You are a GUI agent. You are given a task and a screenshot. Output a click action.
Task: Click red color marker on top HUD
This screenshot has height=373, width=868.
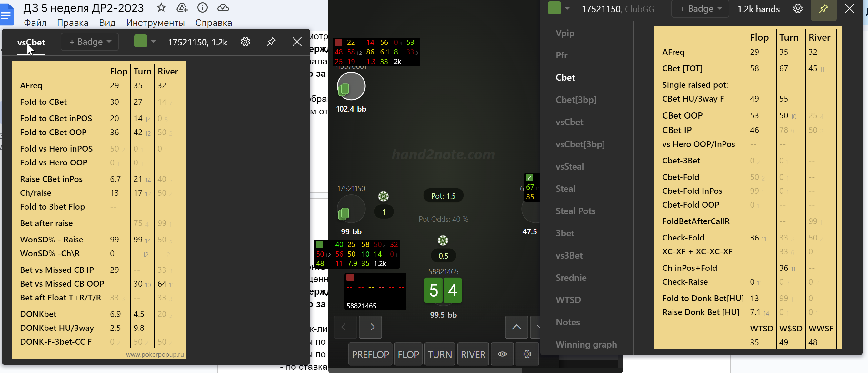(338, 43)
